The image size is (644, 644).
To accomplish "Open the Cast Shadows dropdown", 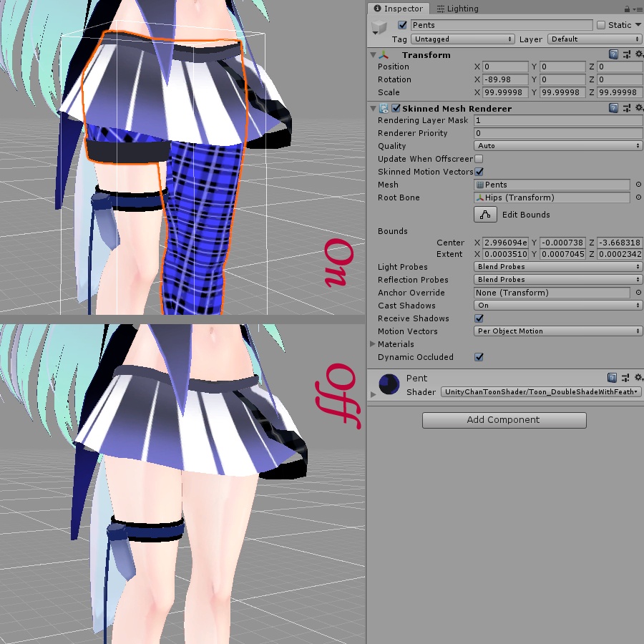I will 557,306.
